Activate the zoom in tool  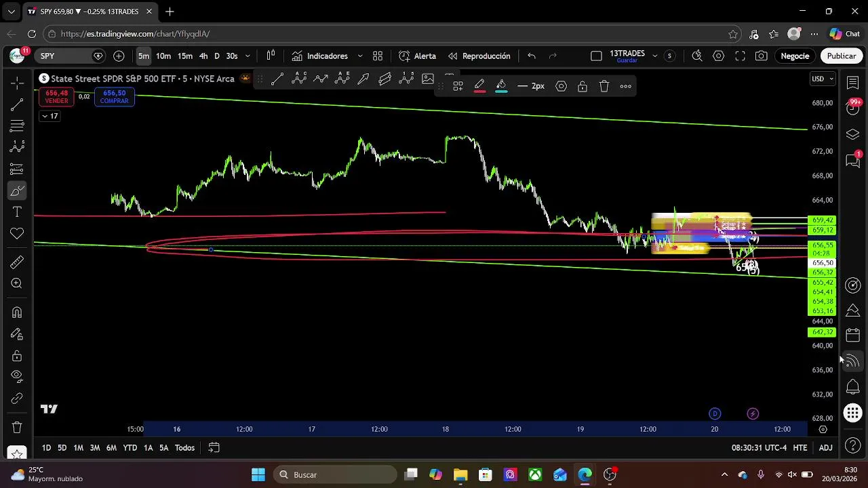tap(17, 284)
